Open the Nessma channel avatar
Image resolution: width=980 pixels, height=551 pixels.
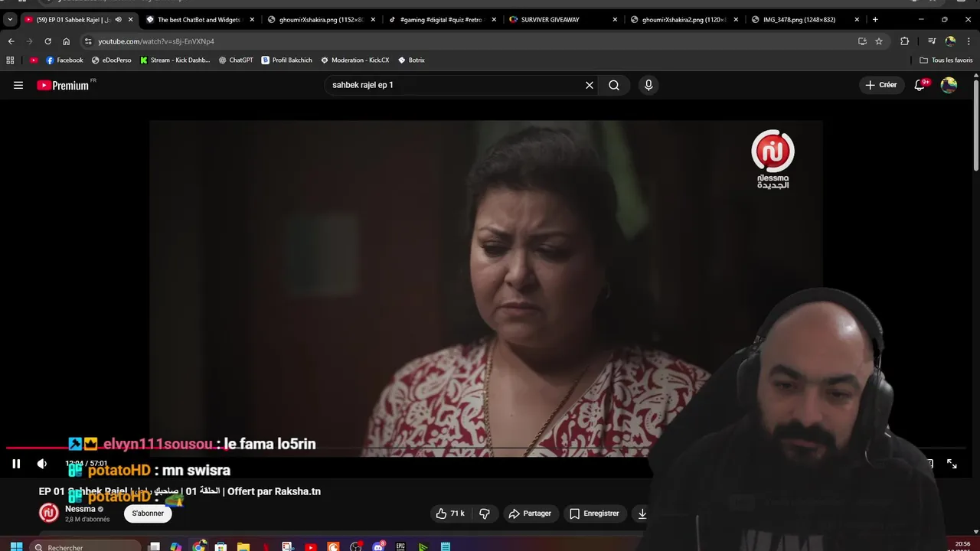49,514
